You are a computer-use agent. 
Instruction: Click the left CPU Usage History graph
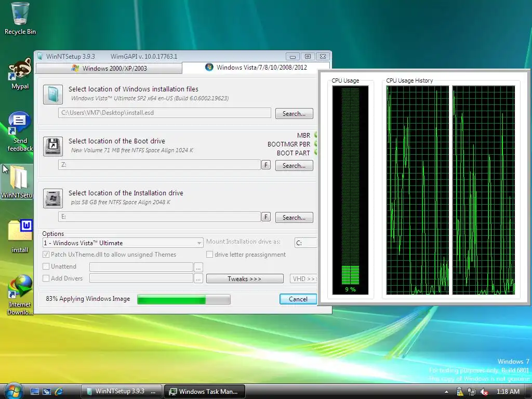coord(418,190)
